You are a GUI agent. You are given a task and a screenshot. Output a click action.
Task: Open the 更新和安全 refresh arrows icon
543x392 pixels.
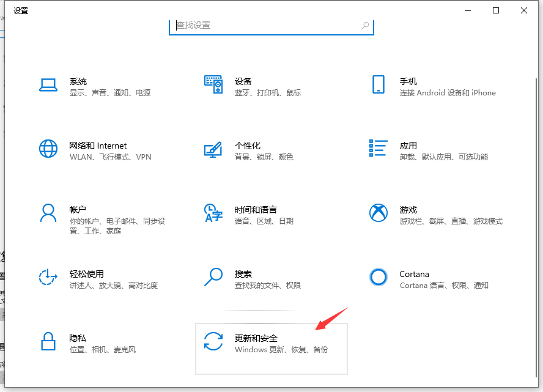pyautogui.click(x=213, y=341)
